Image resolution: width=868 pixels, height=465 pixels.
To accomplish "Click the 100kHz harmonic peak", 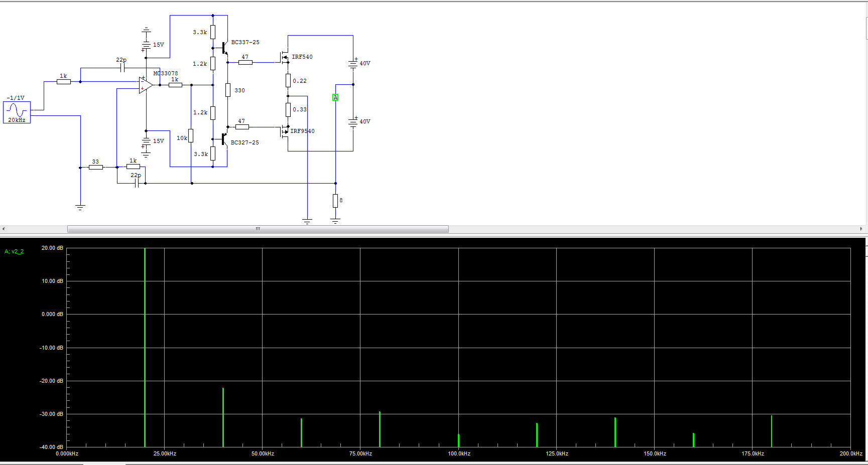I will pyautogui.click(x=458, y=440).
